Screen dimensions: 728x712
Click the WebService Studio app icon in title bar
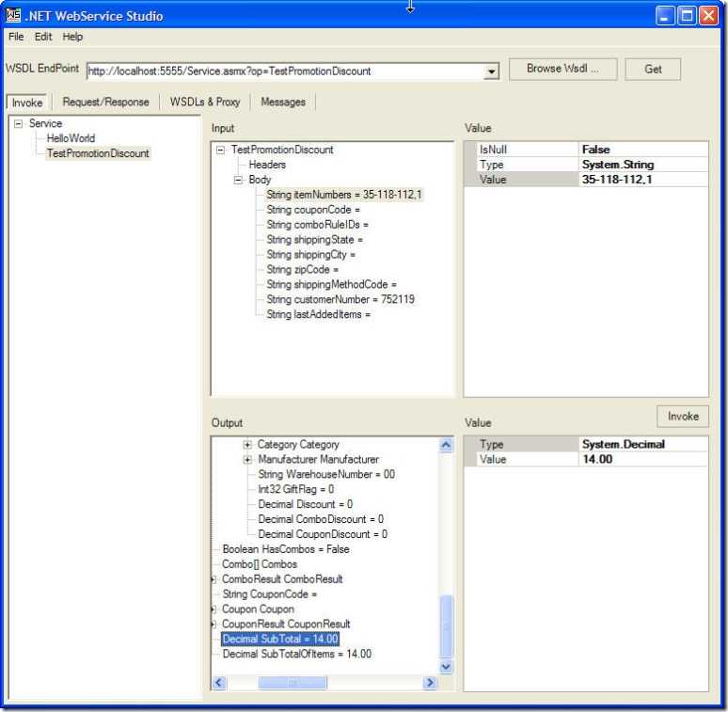(x=13, y=15)
